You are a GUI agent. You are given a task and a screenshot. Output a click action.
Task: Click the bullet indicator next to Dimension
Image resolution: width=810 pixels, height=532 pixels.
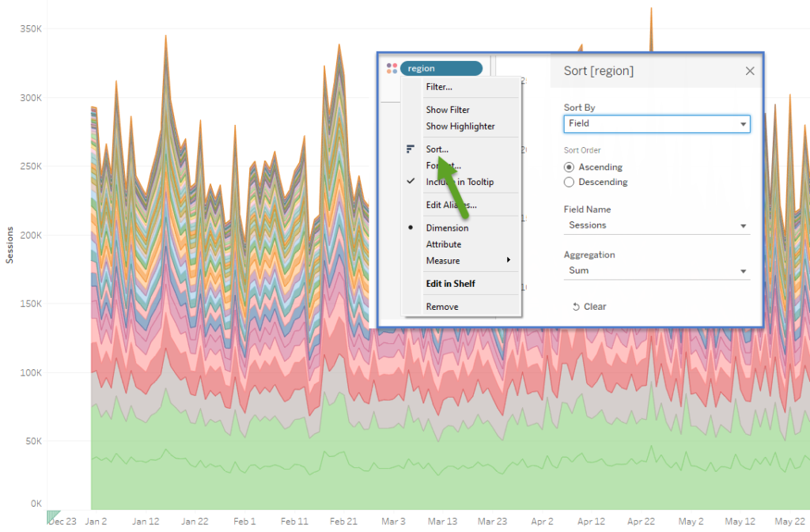pyautogui.click(x=411, y=228)
